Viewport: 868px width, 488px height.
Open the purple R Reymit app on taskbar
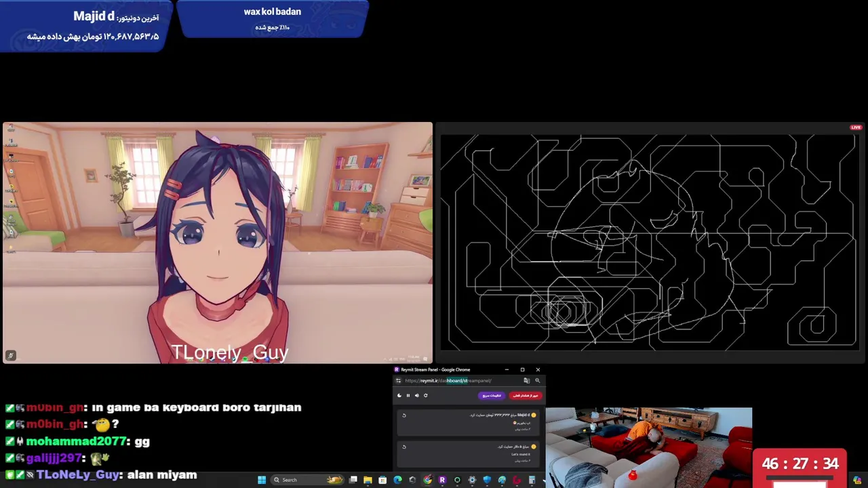click(442, 480)
